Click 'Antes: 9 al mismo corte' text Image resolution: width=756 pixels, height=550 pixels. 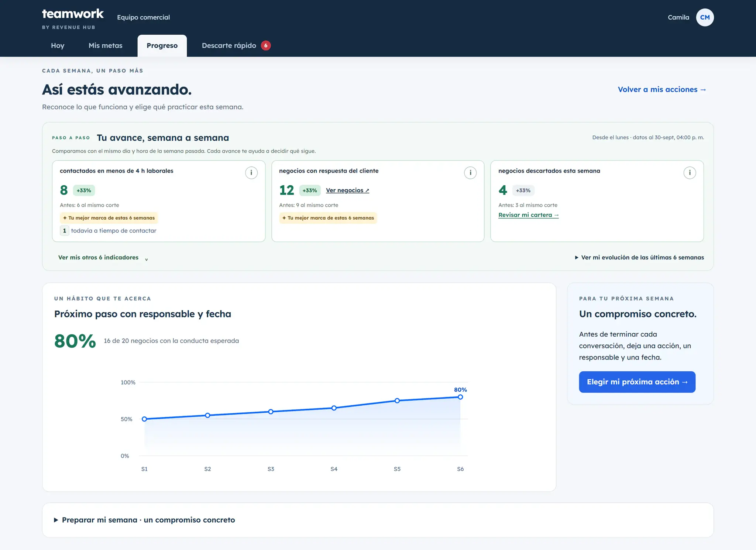[309, 205]
